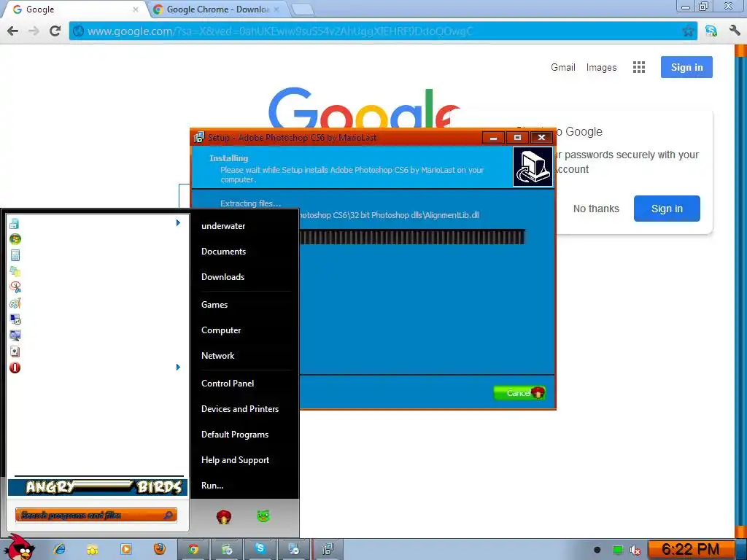The height and width of the screenshot is (560, 747).
Task: Close the Google tab
Action: click(x=135, y=9)
